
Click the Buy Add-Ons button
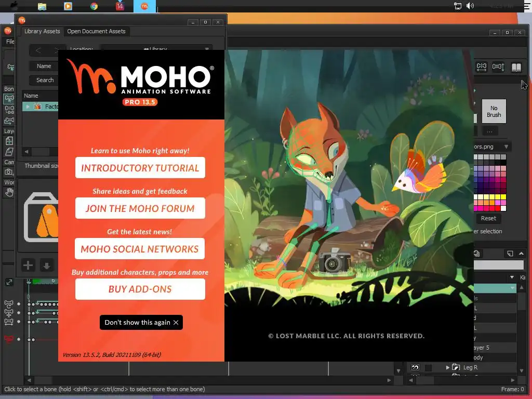pos(140,289)
